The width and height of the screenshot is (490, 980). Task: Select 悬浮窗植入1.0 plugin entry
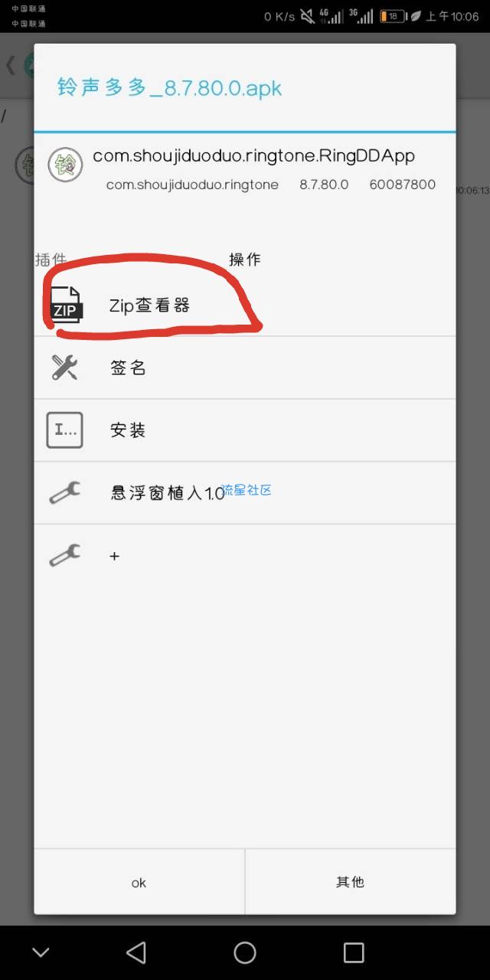point(245,493)
